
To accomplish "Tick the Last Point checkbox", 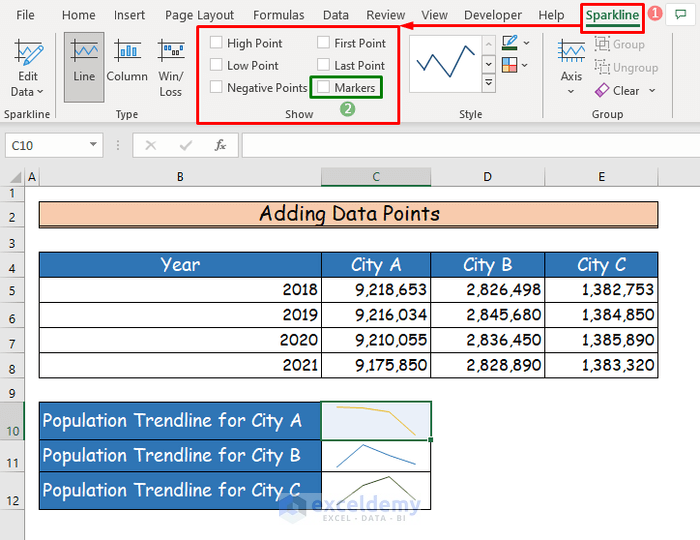I will click(x=324, y=65).
